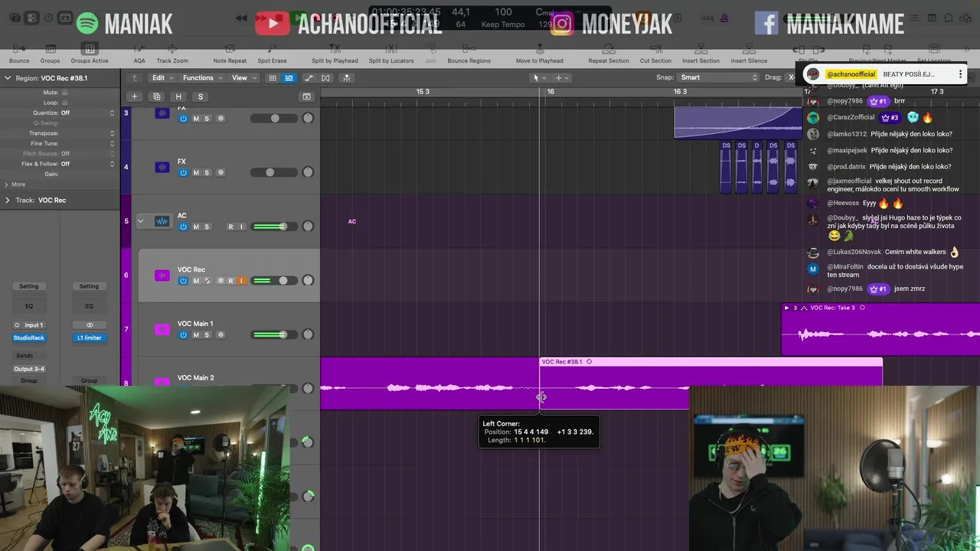Click the highlighted list view icon
The width and height of the screenshot is (980, 551).
(x=289, y=78)
